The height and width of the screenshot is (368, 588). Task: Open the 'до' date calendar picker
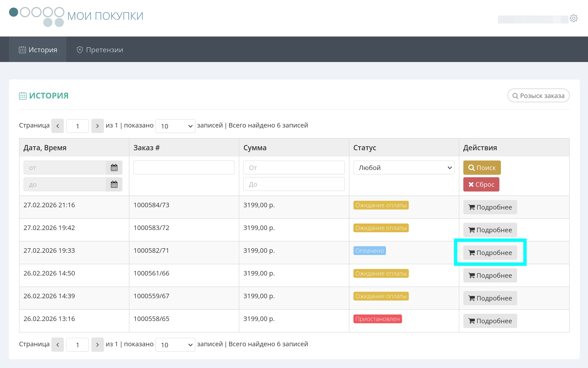point(114,184)
